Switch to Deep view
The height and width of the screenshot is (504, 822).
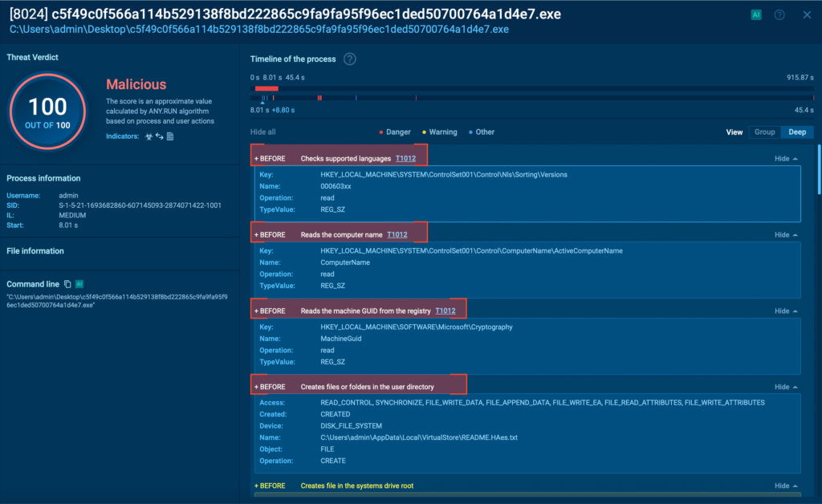coord(796,132)
